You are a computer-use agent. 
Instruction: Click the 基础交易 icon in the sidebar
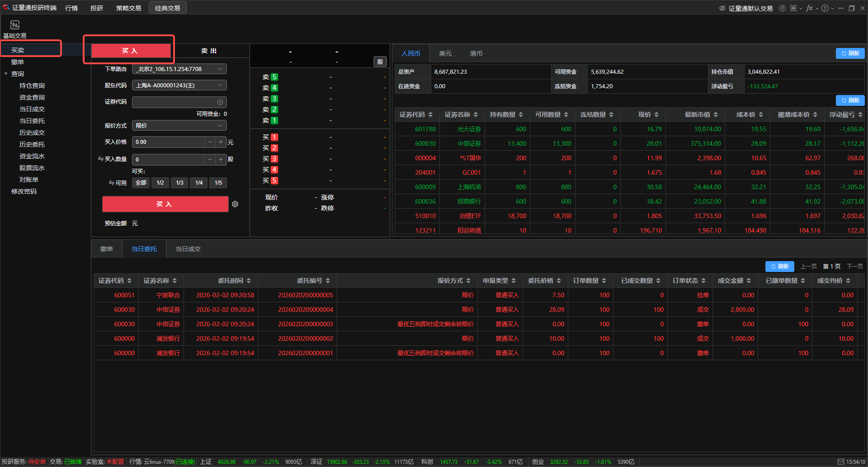(x=14, y=25)
